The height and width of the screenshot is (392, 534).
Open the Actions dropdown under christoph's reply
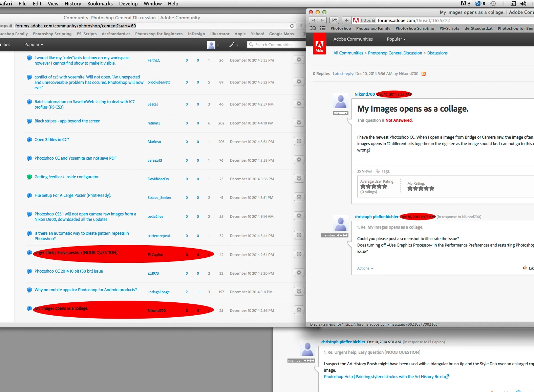(x=365, y=269)
